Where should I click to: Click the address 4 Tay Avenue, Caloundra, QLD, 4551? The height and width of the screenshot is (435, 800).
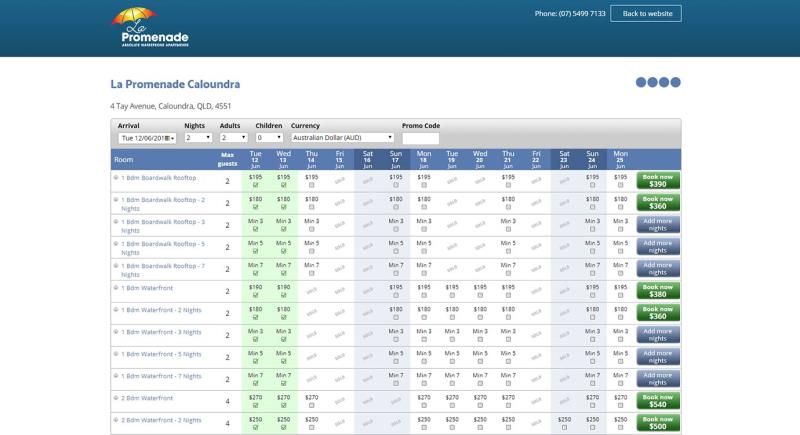point(170,106)
